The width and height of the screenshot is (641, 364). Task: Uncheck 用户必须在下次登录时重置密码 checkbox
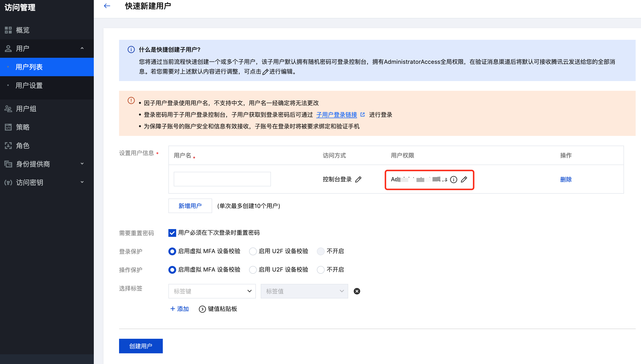[x=172, y=233]
